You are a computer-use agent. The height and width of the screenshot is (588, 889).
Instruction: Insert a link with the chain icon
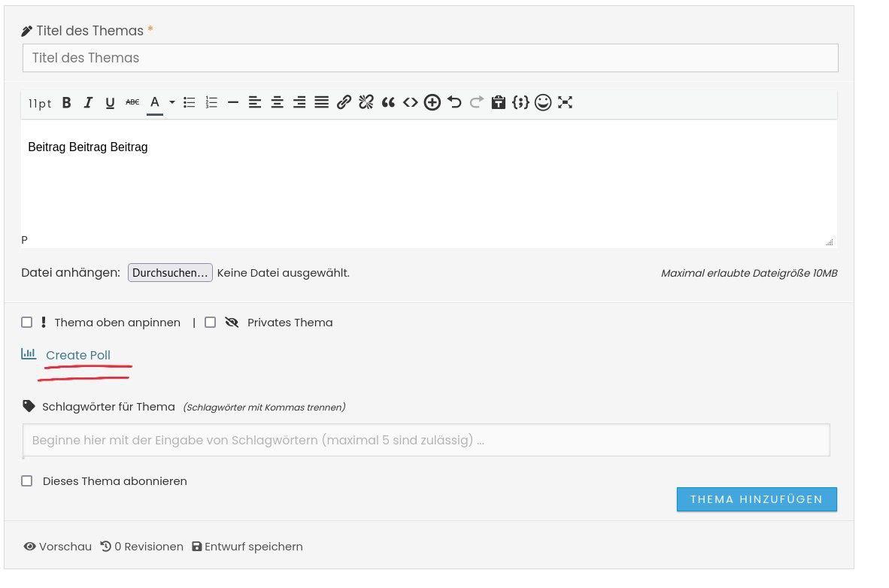click(x=344, y=103)
